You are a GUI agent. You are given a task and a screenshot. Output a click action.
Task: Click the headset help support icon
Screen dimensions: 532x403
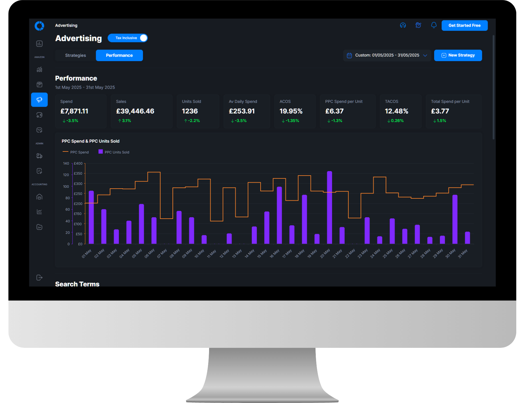point(403,25)
